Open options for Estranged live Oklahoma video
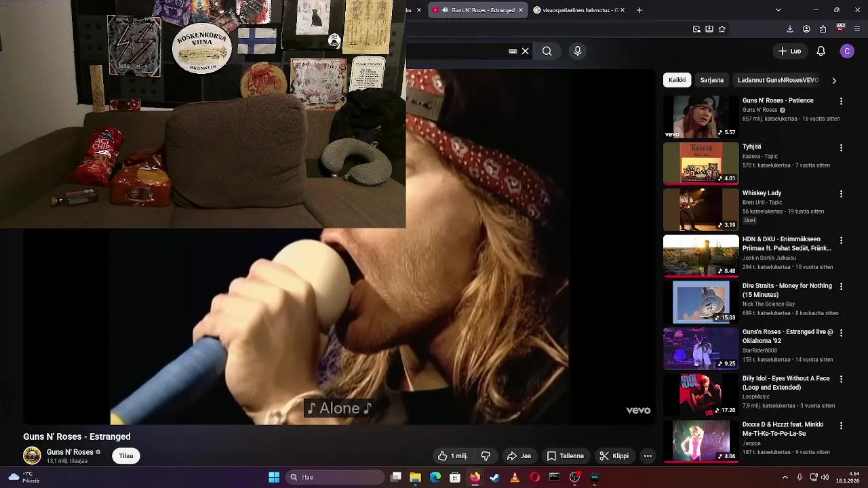Screen dimensions: 868x488 pos(841,333)
